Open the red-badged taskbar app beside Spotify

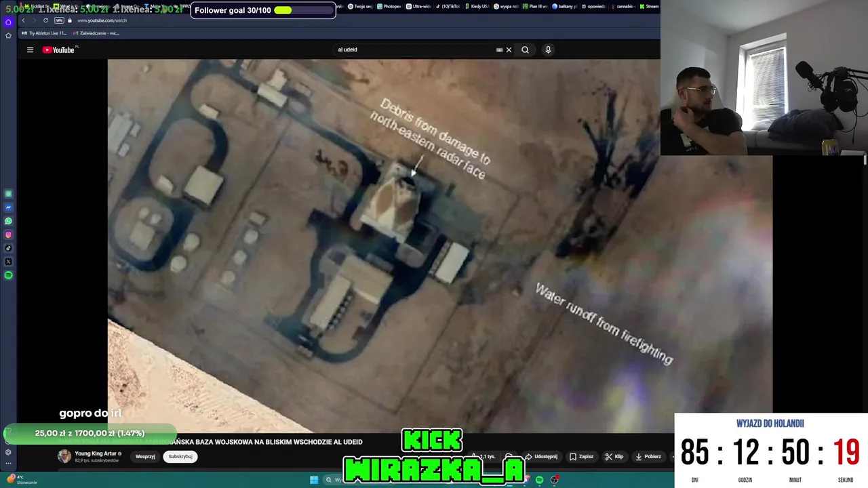(x=555, y=480)
